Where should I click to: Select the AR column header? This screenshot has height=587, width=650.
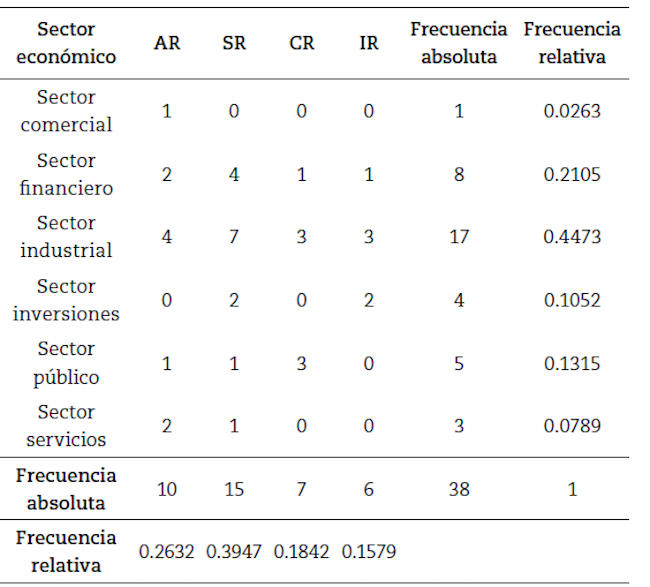pyautogui.click(x=167, y=44)
